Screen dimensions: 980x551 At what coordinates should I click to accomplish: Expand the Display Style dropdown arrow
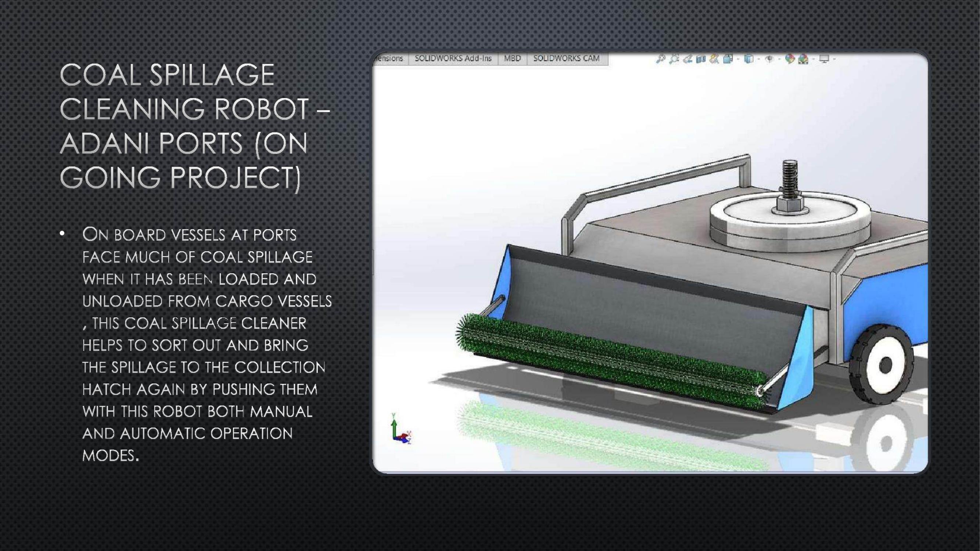point(758,59)
